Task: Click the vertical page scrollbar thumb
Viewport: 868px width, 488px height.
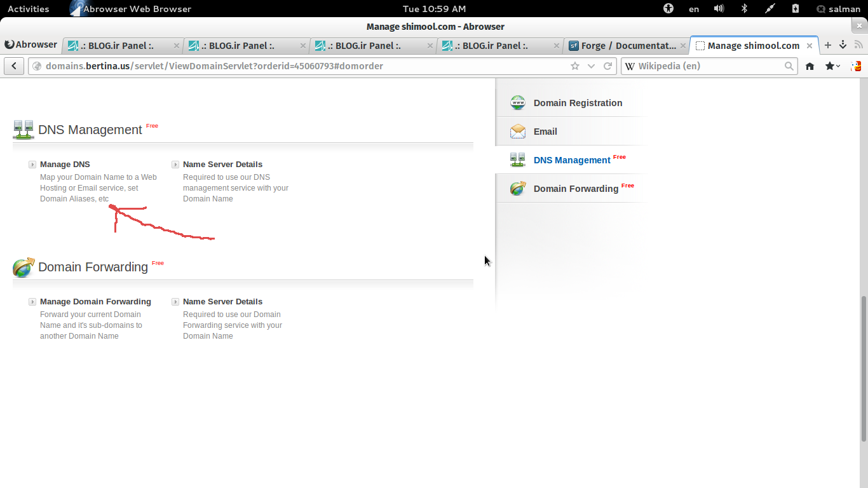Action: point(863,369)
